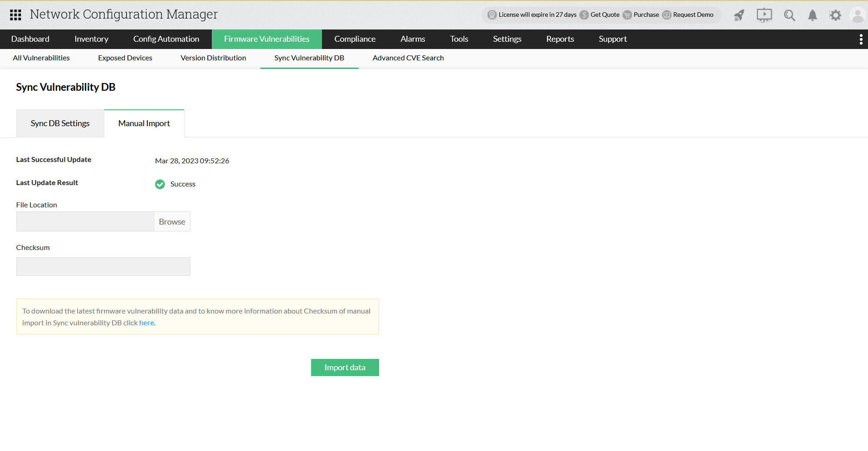Focus the Checksum input field
The width and height of the screenshot is (868, 451).
coord(103,267)
